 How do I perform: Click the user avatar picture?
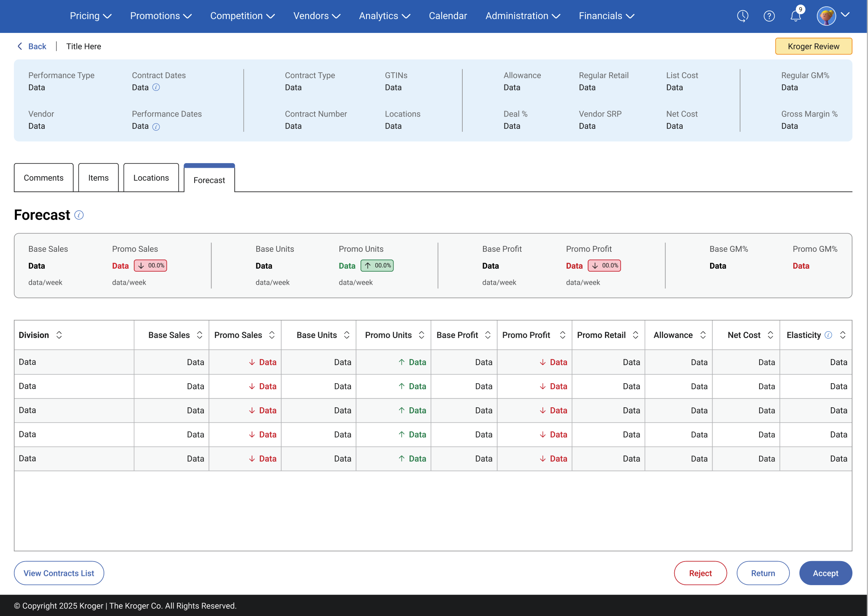pos(826,16)
